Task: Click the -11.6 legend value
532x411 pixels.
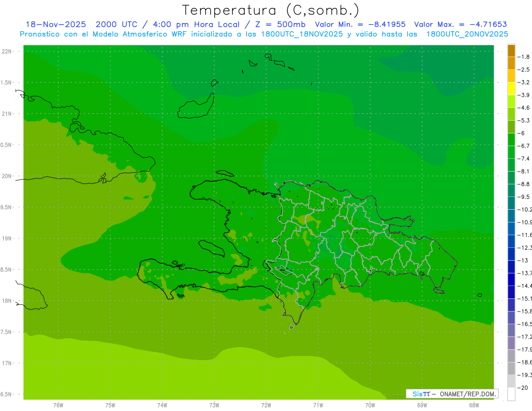Action: [x=525, y=235]
